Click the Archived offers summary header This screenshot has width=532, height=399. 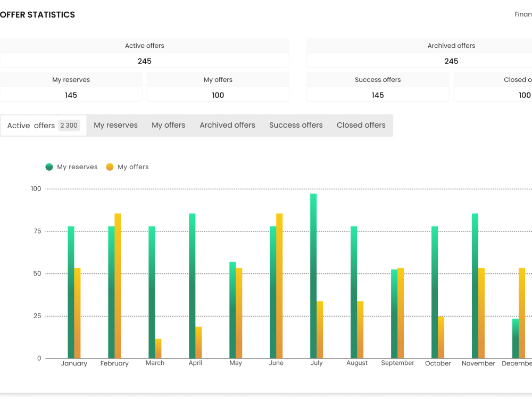tap(451, 45)
